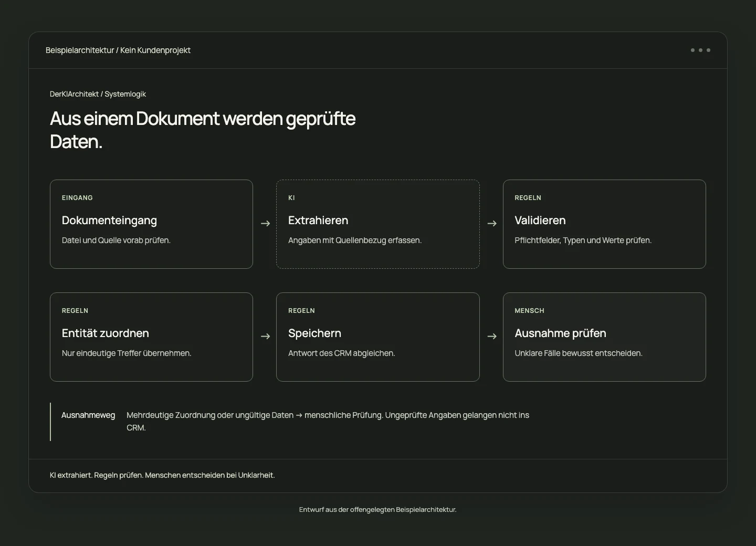Click the REGELN tag above Speichern
Screen dimensions: 756x546
click(301, 311)
